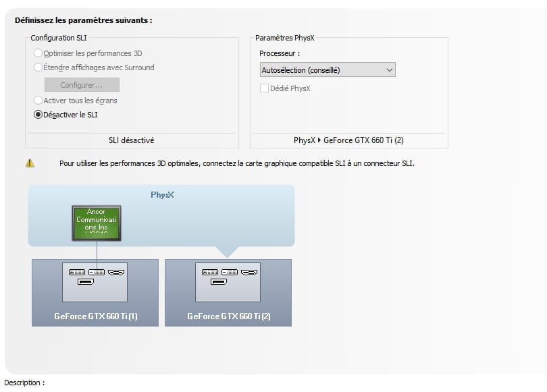Viewport: 547px width, 392px height.
Task: Click the 'Processeur :' label
Action: (x=280, y=54)
